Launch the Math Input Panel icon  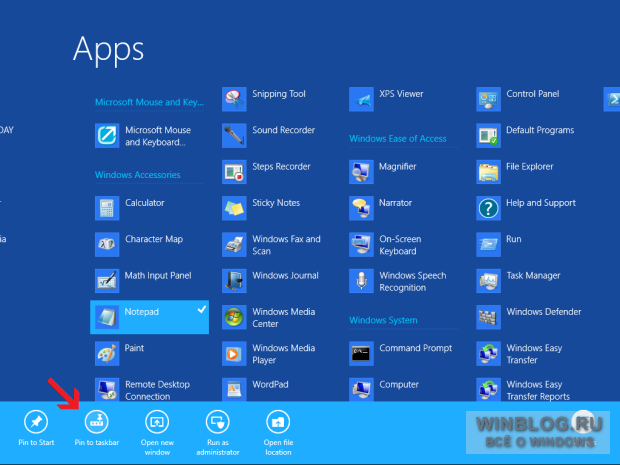(107, 281)
